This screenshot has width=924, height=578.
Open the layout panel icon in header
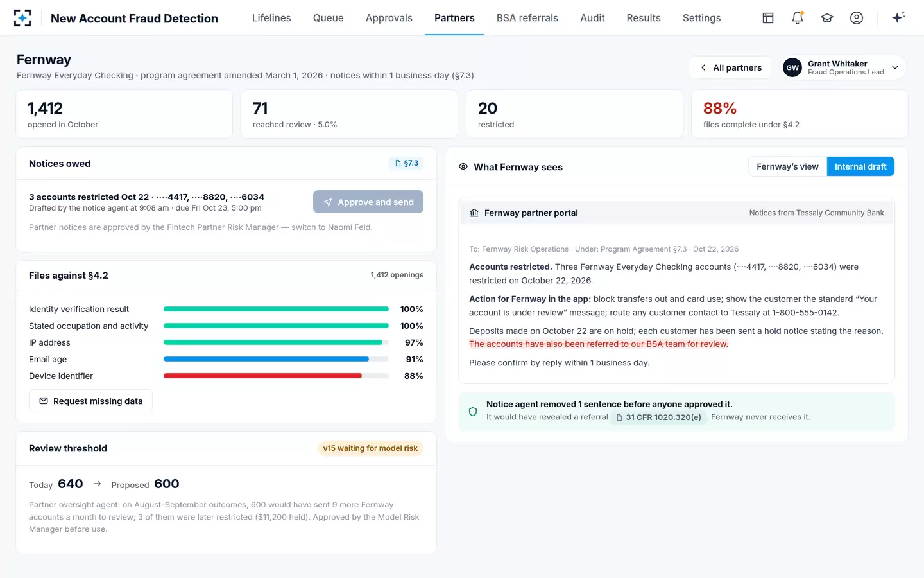point(768,18)
